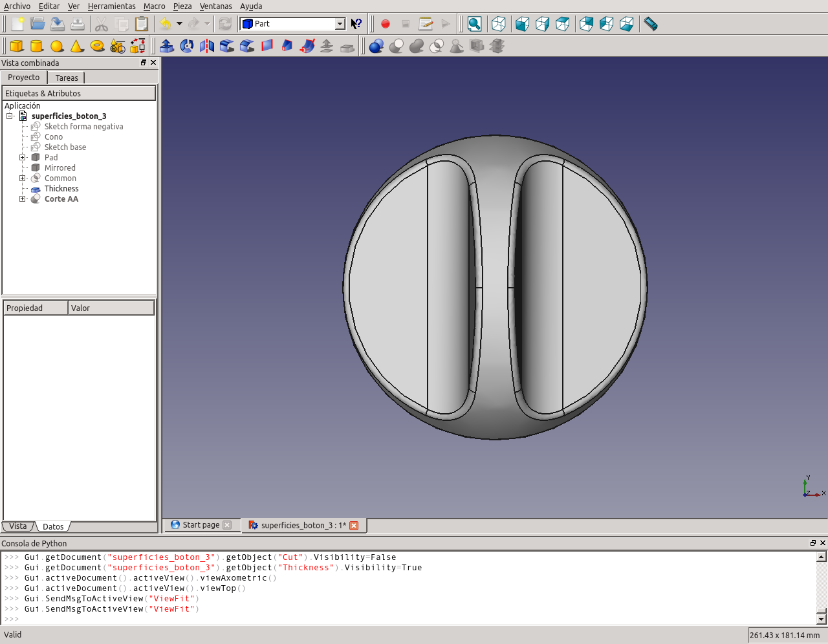Viewport: 828px width, 644px height.
Task: Activate the What's This help pointer
Action: [356, 25]
